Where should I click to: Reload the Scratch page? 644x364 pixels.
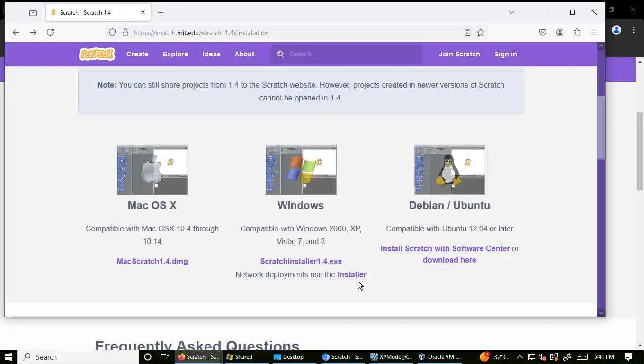[x=50, y=32]
